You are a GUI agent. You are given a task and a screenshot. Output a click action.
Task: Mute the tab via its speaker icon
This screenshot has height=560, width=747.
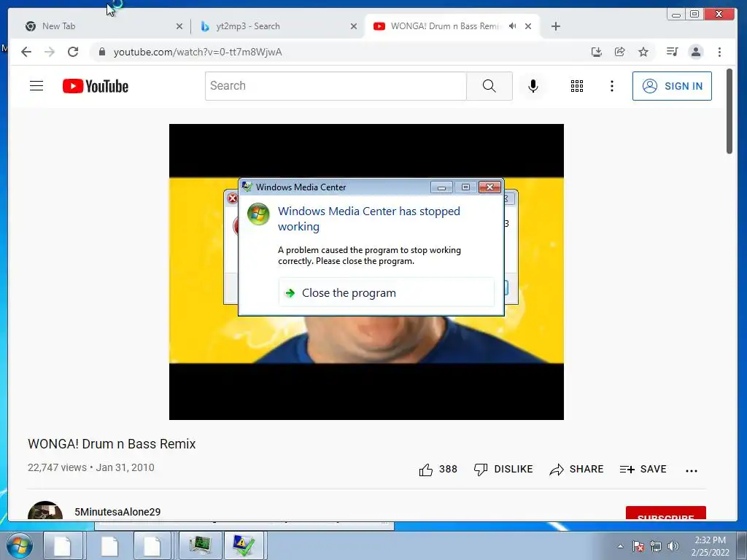click(513, 26)
